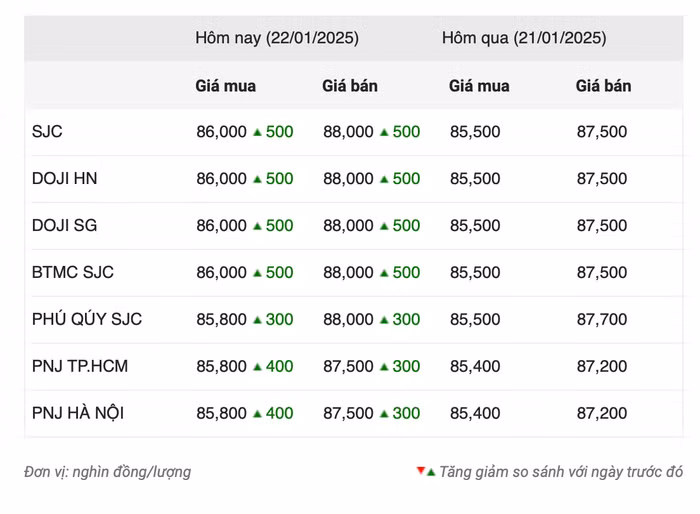Click up arrow beside DOJI SG selling price

click(384, 226)
